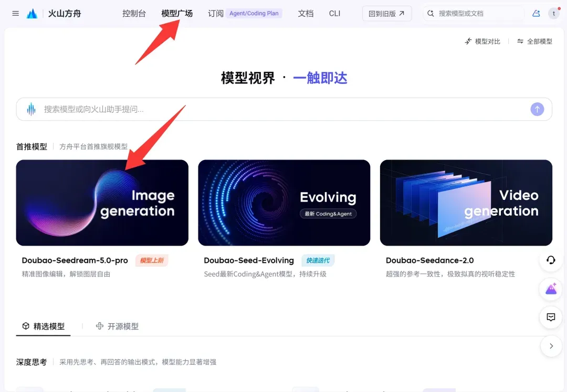Viewport: 567px width, 392px height.
Task: Open 模型对比 model comparison
Action: point(482,41)
